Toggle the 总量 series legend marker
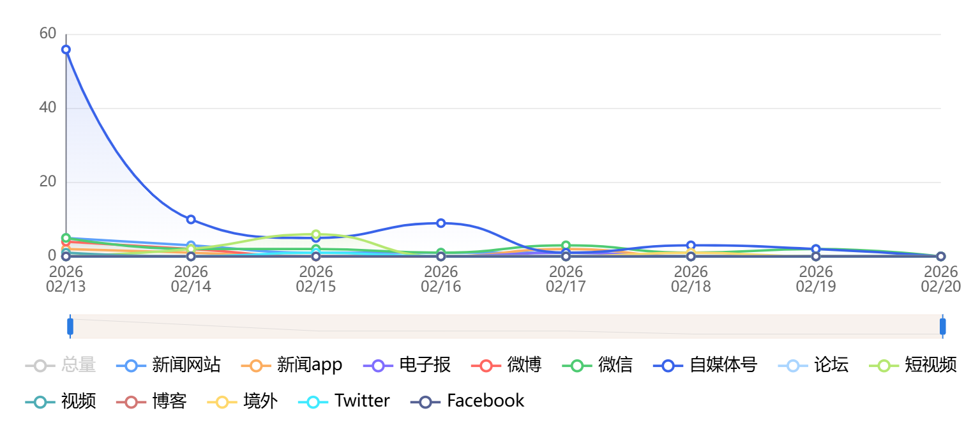 tap(40, 366)
